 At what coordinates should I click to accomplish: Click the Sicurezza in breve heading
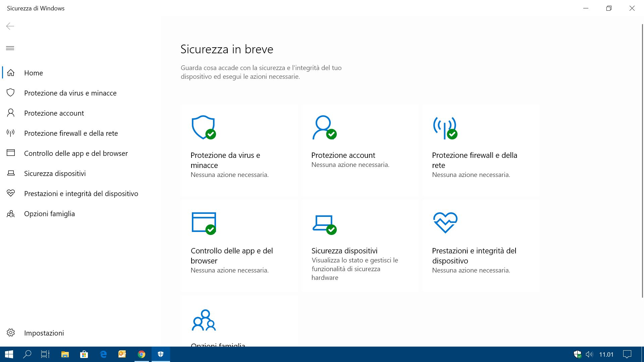click(227, 49)
